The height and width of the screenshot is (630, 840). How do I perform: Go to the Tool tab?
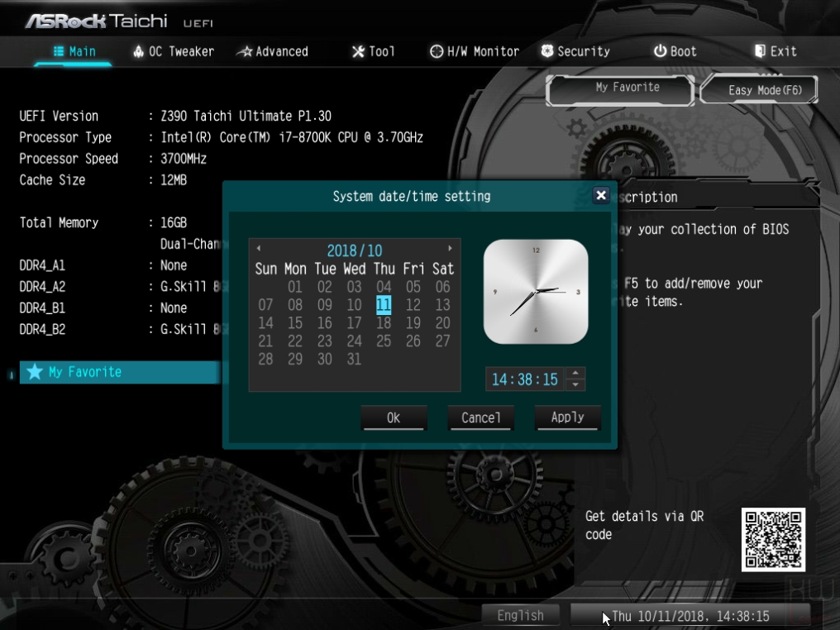click(x=374, y=51)
